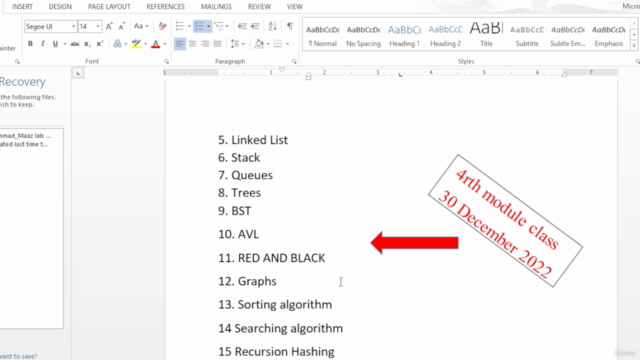640x360 pixels.
Task: Open borders dropdown arrow
Action: click(x=287, y=44)
